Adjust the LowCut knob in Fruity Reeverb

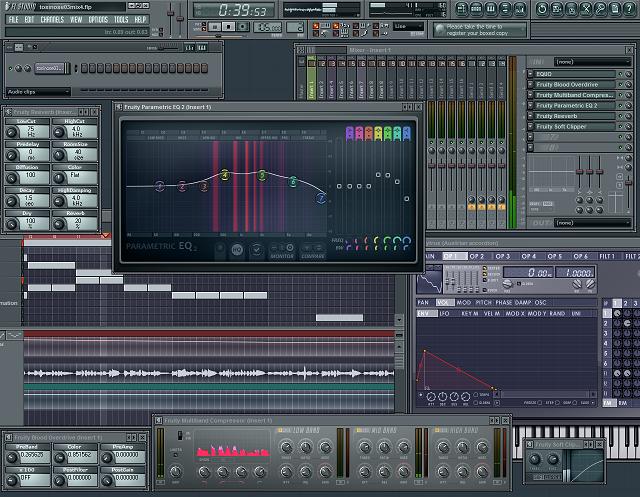click(x=11, y=132)
